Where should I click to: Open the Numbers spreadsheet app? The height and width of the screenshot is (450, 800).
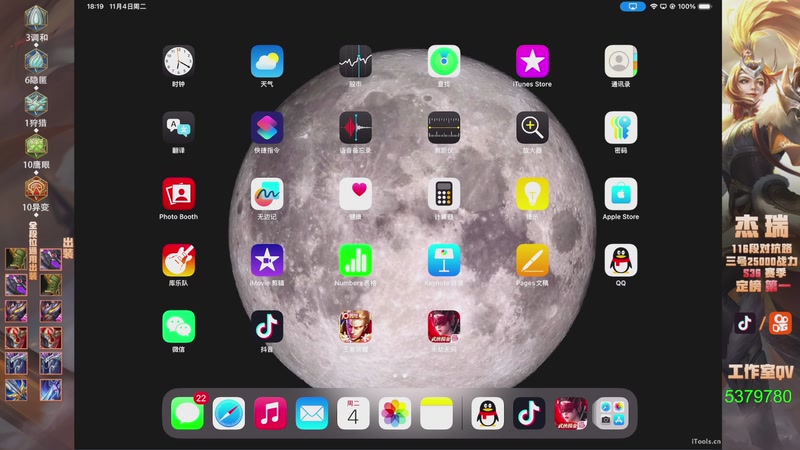pyautogui.click(x=356, y=260)
